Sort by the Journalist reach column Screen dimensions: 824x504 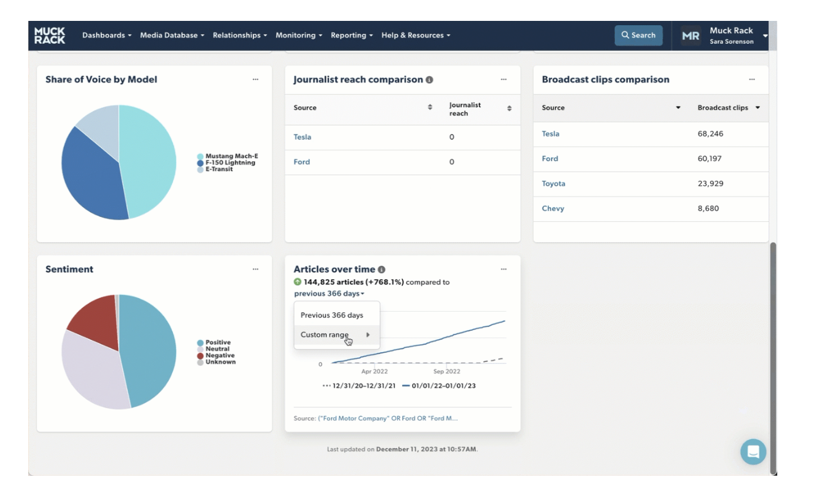click(x=509, y=108)
